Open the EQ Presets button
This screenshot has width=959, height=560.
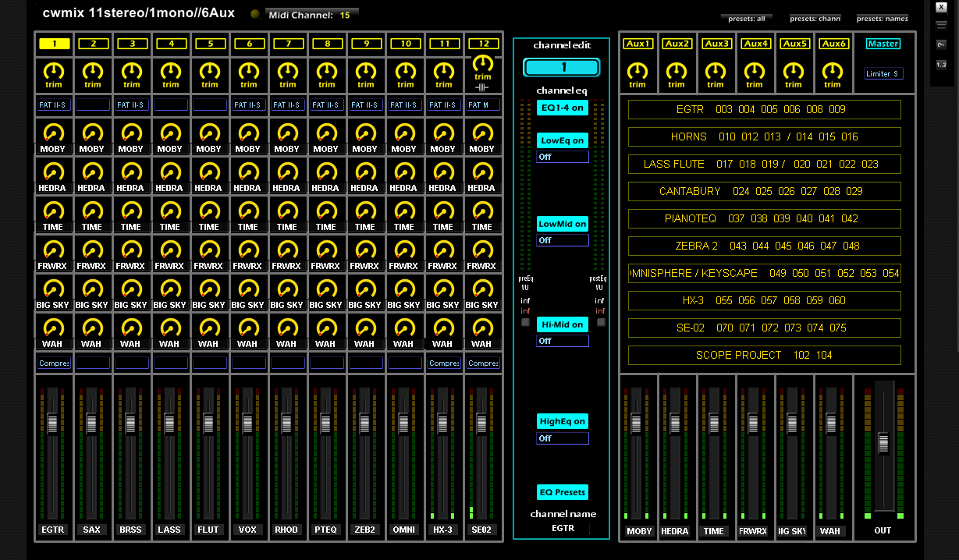(x=562, y=493)
